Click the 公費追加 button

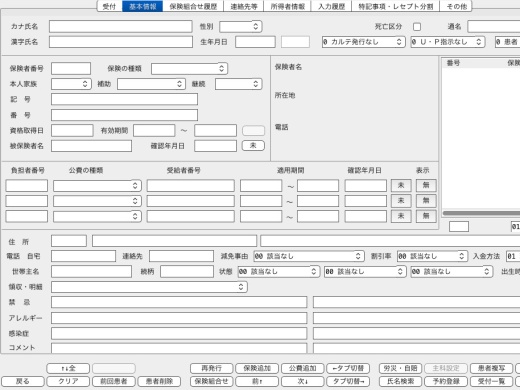pos(302,368)
